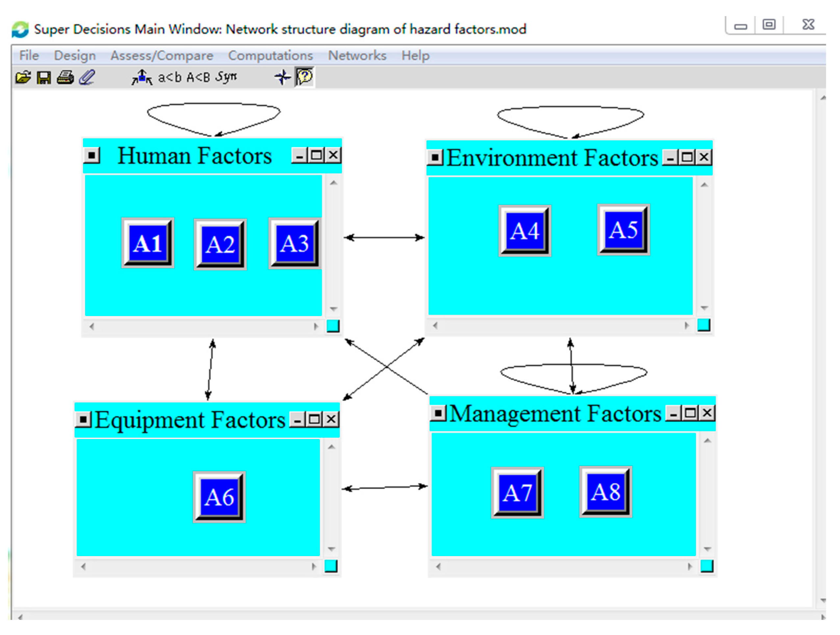Open the Computations menu
Screen dimensions: 840x635
pos(270,56)
